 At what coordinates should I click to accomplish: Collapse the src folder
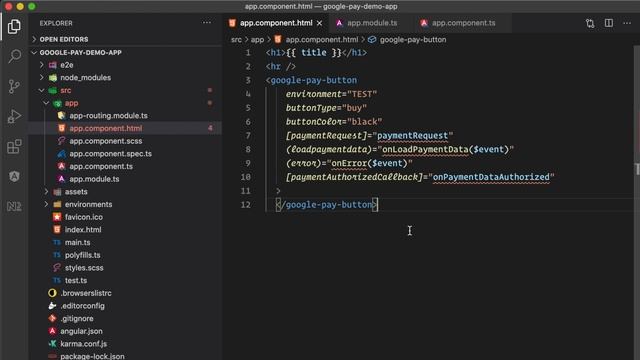(x=65, y=90)
